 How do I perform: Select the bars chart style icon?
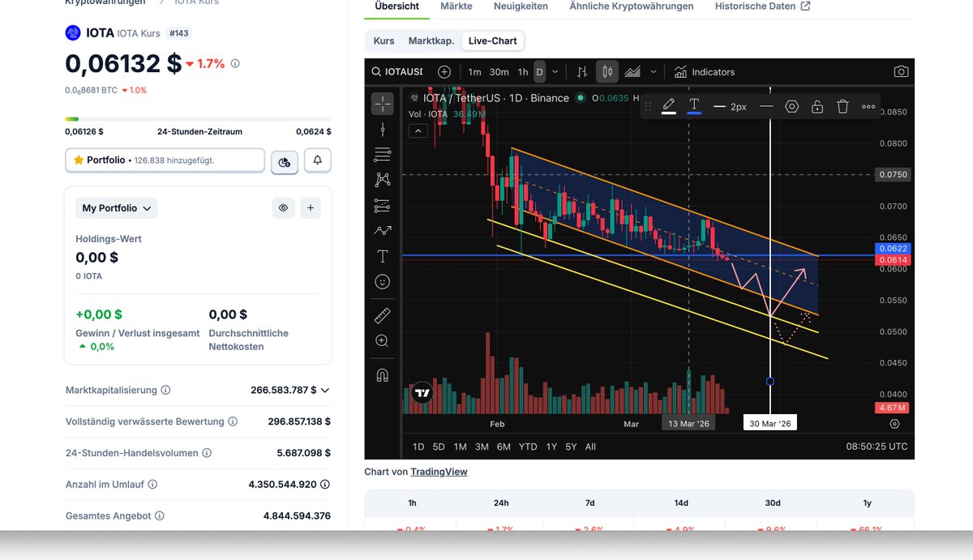tap(582, 71)
